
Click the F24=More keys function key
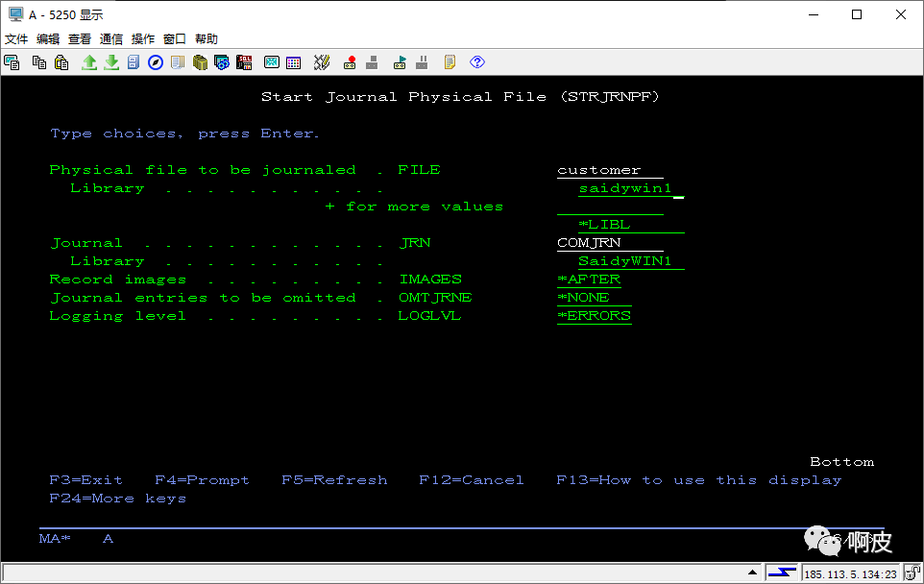click(118, 499)
